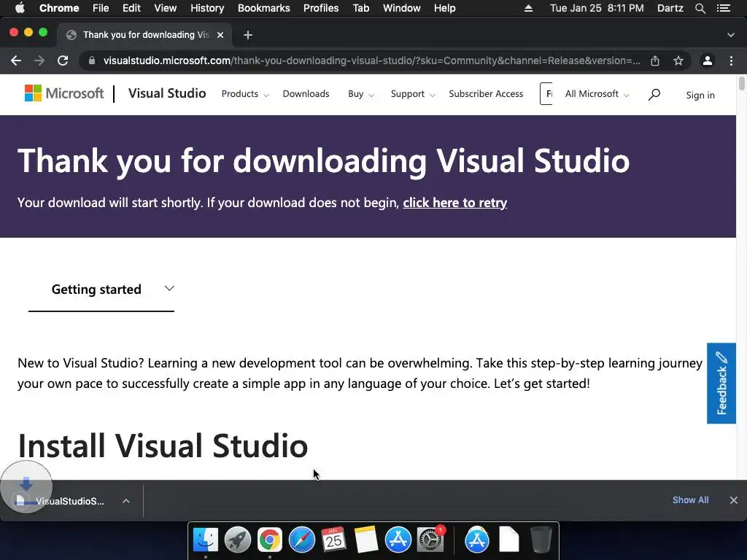Bookmark this page with the star icon
This screenshot has width=747, height=560.
(x=678, y=61)
